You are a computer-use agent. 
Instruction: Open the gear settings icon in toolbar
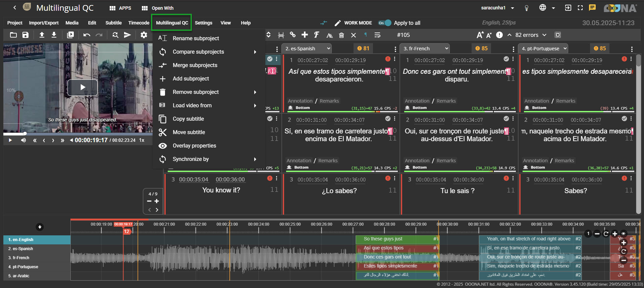point(144,35)
